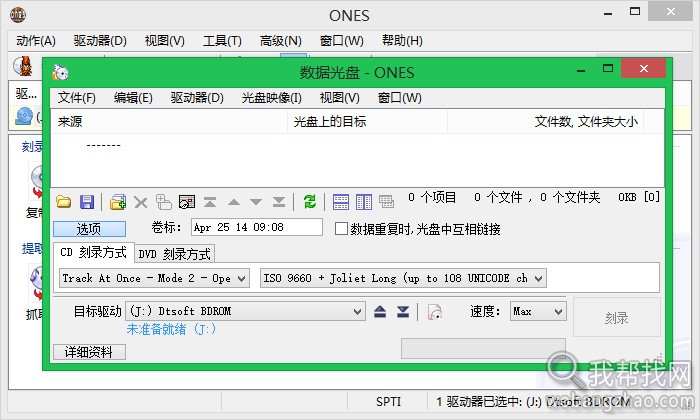Viewport: 700px width, 420px height.
Task: Click the grayed stacked view icon
Action: click(x=387, y=202)
